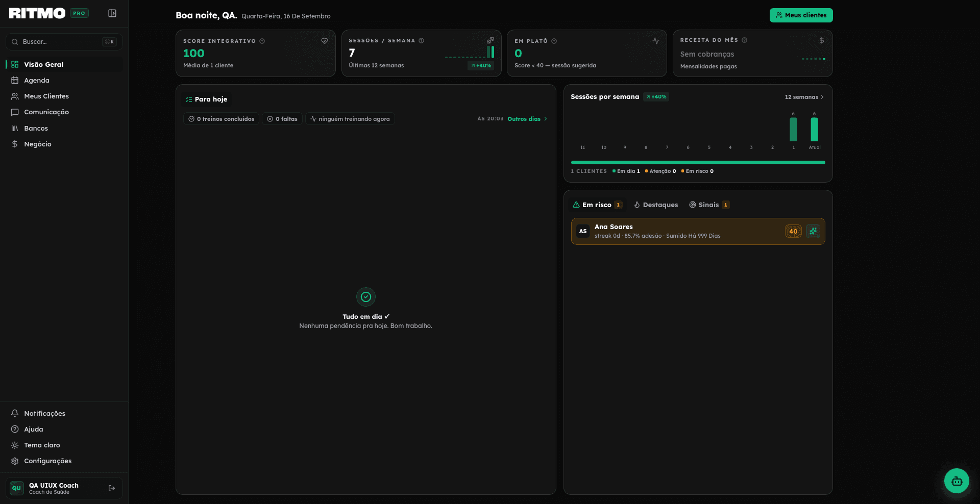Go to Agenda
980x504 pixels.
tap(64, 80)
